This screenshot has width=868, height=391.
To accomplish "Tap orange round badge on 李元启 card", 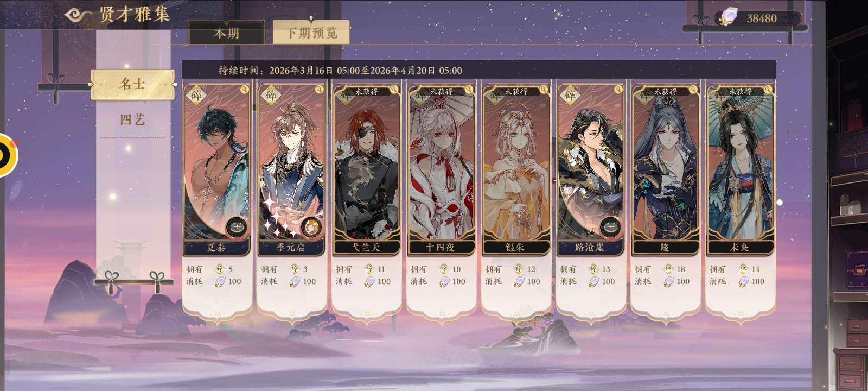I will 311,227.
